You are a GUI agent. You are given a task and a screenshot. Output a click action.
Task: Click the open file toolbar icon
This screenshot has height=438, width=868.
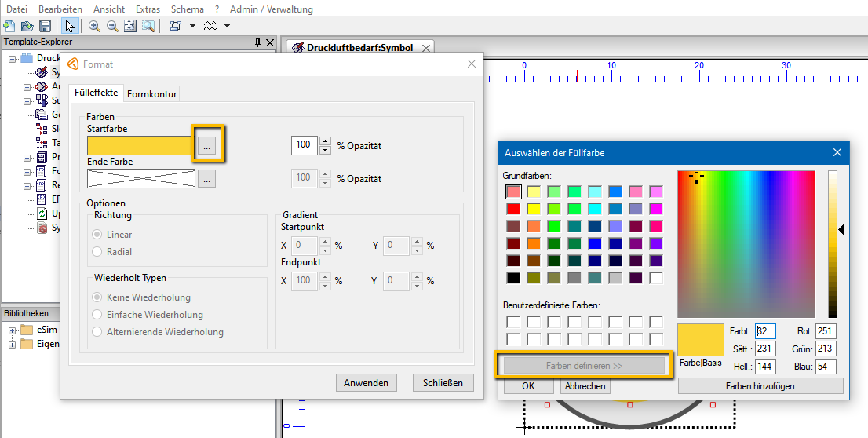pos(27,26)
